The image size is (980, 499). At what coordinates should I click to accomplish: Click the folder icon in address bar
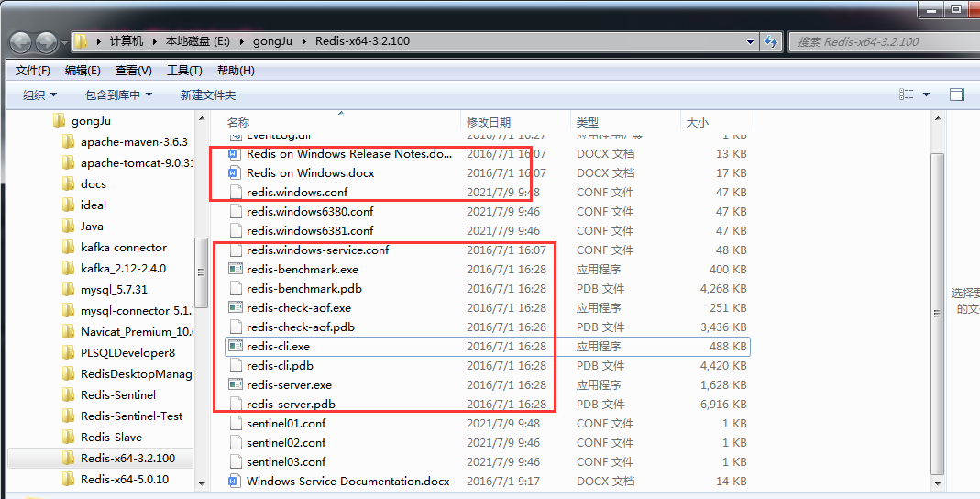81,42
